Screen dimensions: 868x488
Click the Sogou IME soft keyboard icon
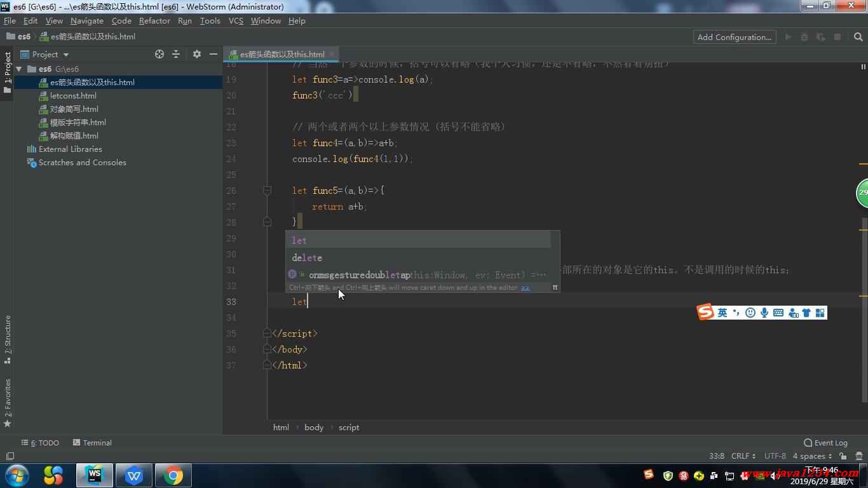(x=778, y=313)
